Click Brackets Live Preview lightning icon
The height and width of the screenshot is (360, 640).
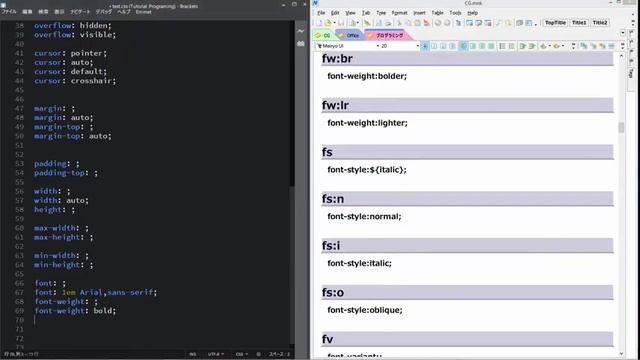[301, 31]
